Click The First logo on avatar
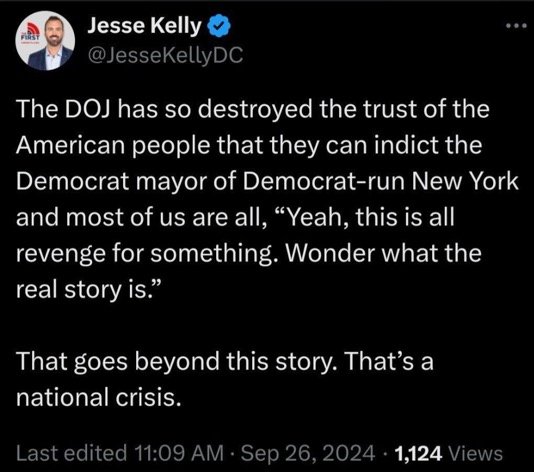 (31, 32)
